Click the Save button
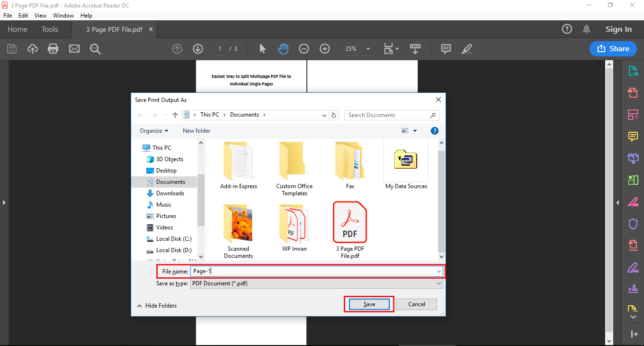Image resolution: width=644 pixels, height=346 pixels. tap(369, 304)
